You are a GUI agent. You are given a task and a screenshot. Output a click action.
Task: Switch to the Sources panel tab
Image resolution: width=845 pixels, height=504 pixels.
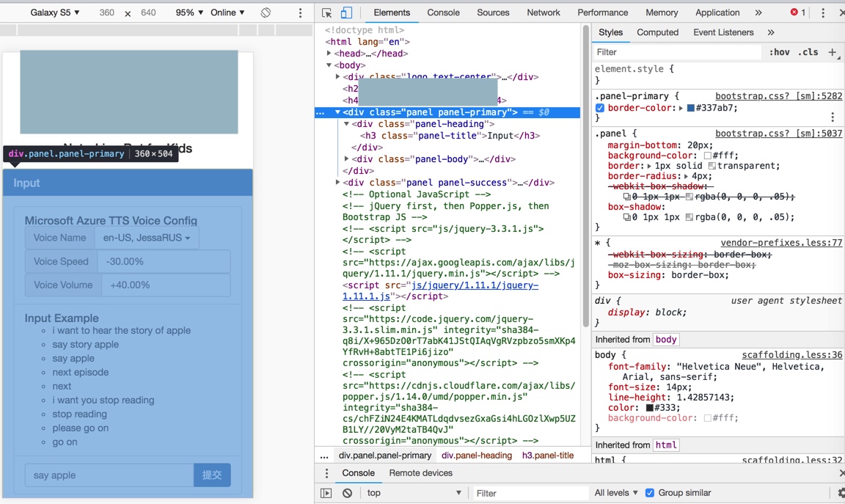click(x=493, y=12)
